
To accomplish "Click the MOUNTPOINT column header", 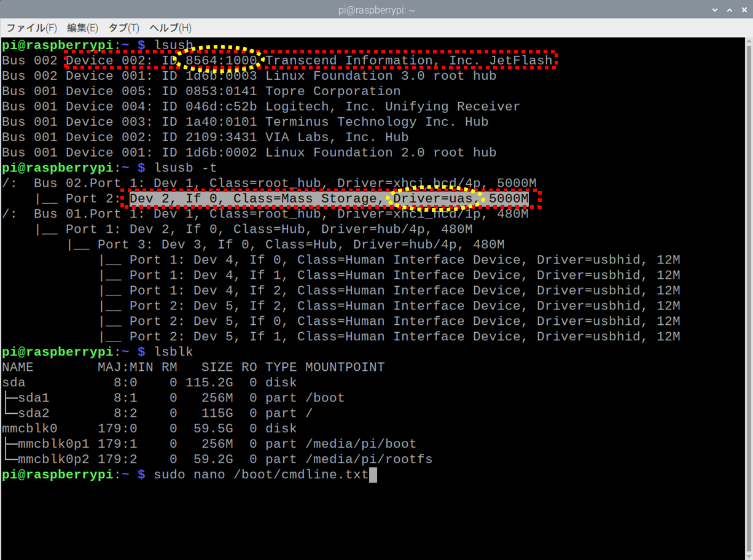I will point(345,367).
